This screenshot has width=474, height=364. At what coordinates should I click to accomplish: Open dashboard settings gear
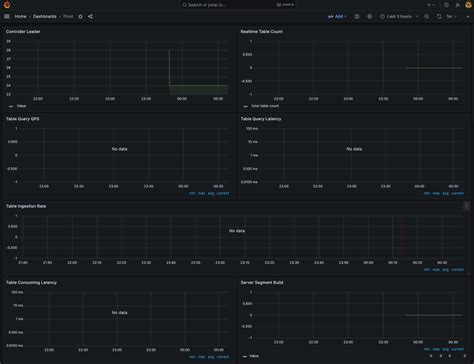pos(370,16)
